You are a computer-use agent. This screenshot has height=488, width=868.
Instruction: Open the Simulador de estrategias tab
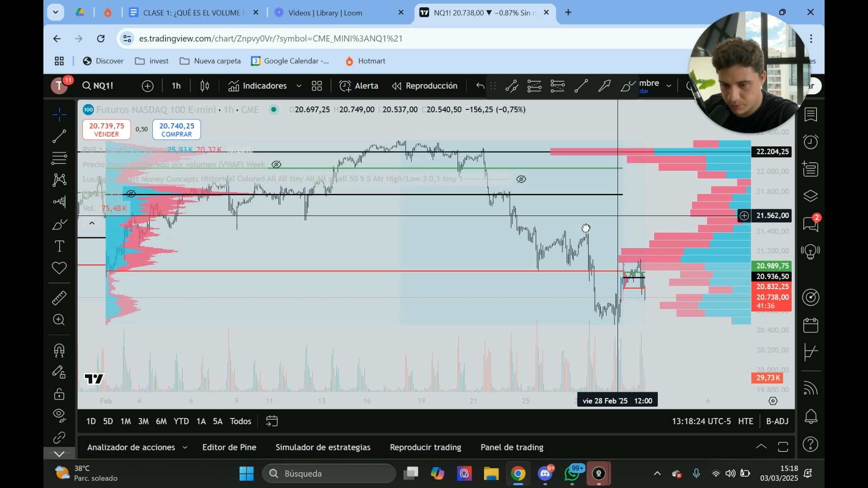[x=323, y=447]
